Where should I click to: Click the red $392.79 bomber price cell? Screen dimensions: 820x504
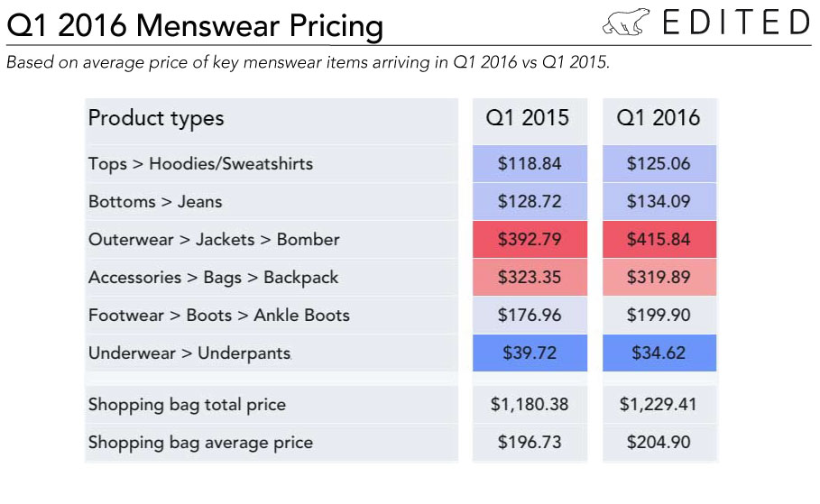pos(530,240)
